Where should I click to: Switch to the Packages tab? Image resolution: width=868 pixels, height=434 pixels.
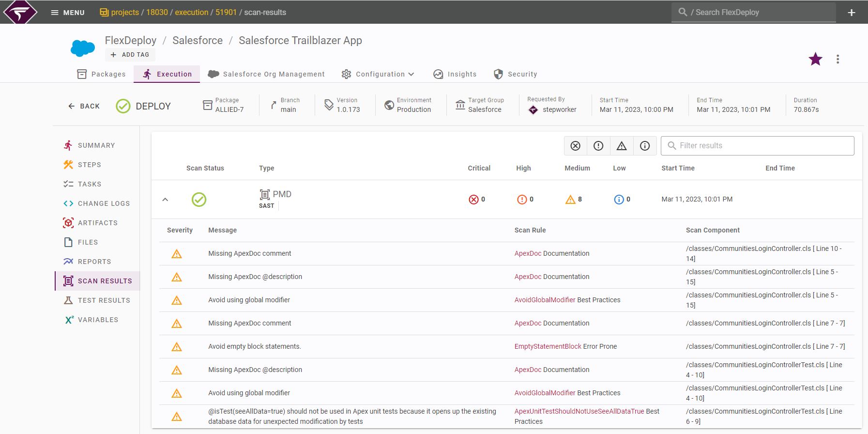(101, 74)
